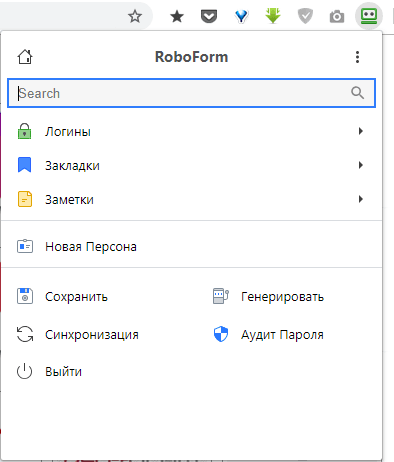Bookmark page with outlined star icon

pyautogui.click(x=135, y=16)
